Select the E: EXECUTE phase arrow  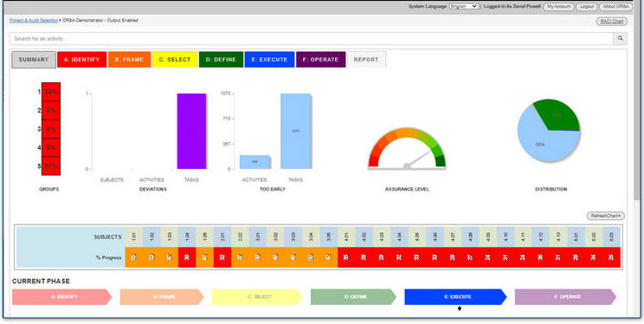[455, 297]
